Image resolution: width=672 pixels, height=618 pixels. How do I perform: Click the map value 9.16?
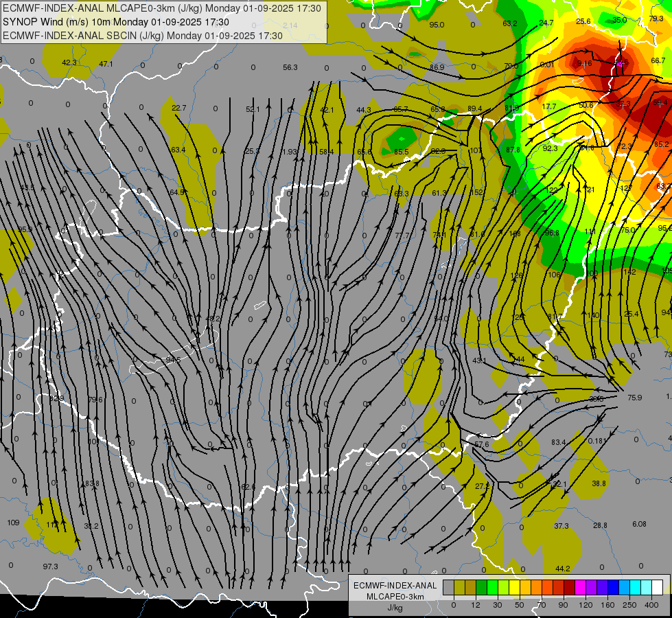pyautogui.click(x=584, y=63)
